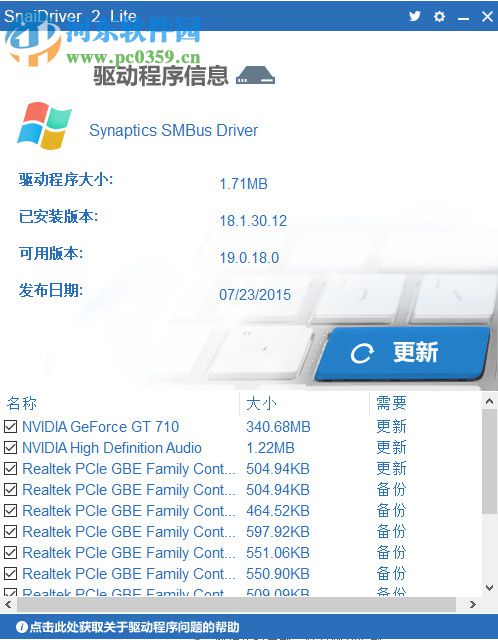Click the 464.52KB size cell
The image size is (498, 640).
pyautogui.click(x=278, y=511)
